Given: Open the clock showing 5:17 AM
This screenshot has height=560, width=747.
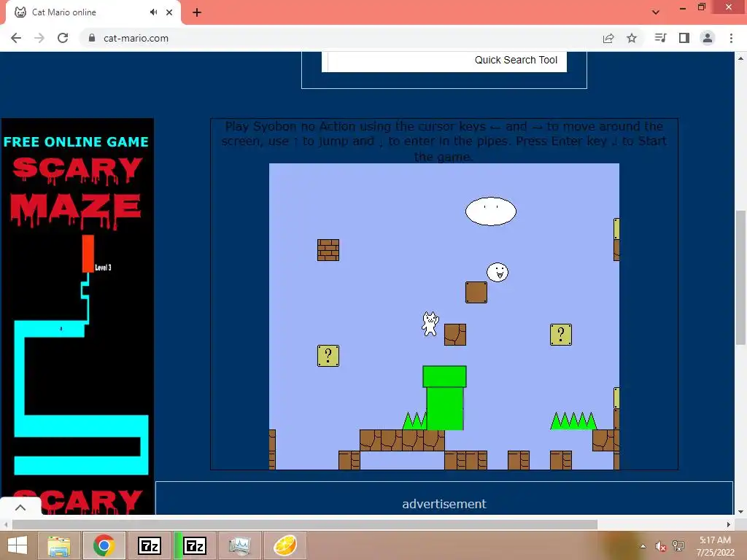Looking at the screenshot, I should 715,546.
